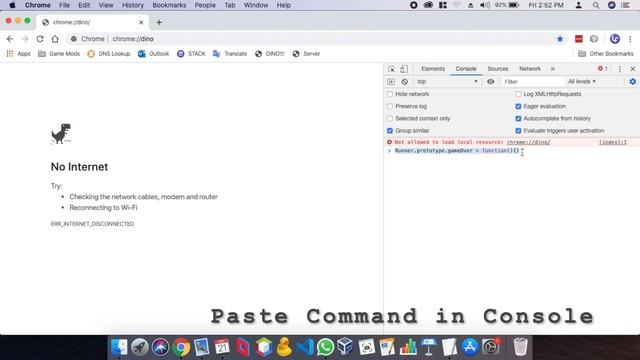Image resolution: width=640 pixels, height=360 pixels.
Task: Open the All levels log dropdown
Action: pos(582,82)
